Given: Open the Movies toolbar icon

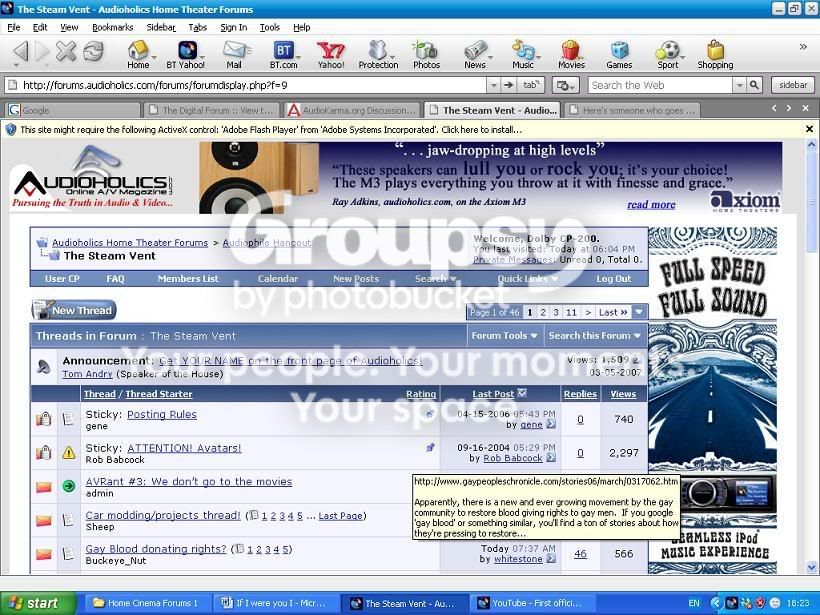Looking at the screenshot, I should tap(571, 55).
